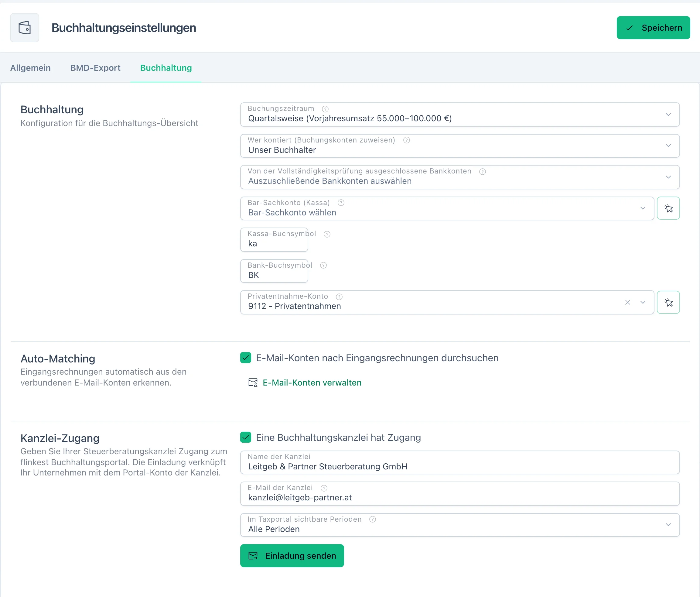Click the Buchhaltungseinstellungen page title
Screen dimensions: 700x597
pyautogui.click(x=124, y=28)
